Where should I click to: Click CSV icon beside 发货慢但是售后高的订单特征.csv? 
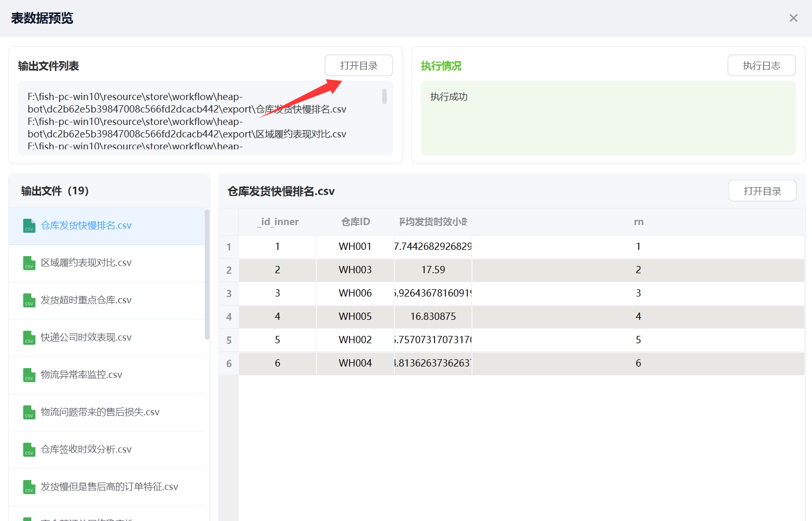[x=29, y=487]
